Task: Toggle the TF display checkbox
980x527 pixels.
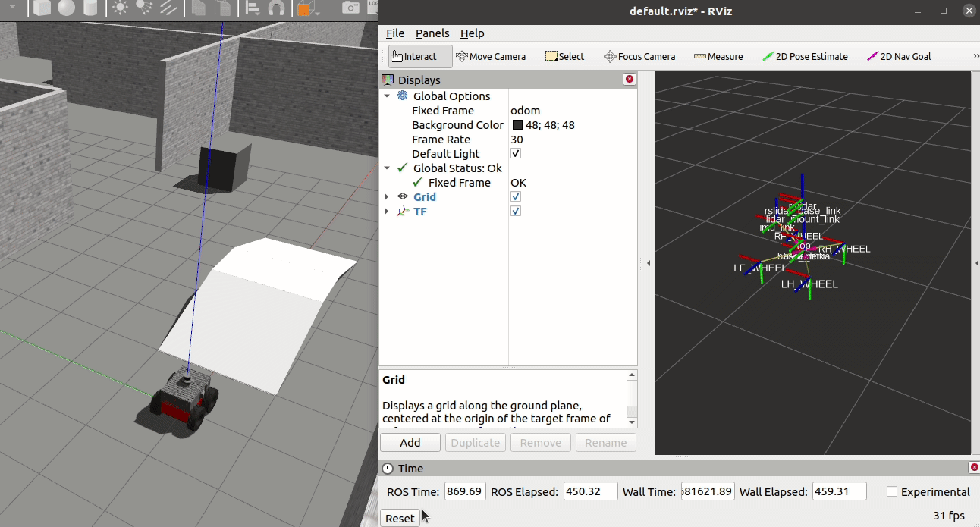Action: (x=516, y=212)
